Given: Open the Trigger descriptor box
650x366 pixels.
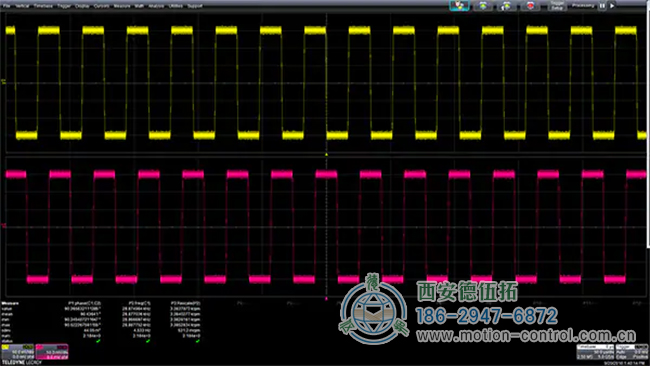Looking at the screenshot, I should tap(631, 352).
